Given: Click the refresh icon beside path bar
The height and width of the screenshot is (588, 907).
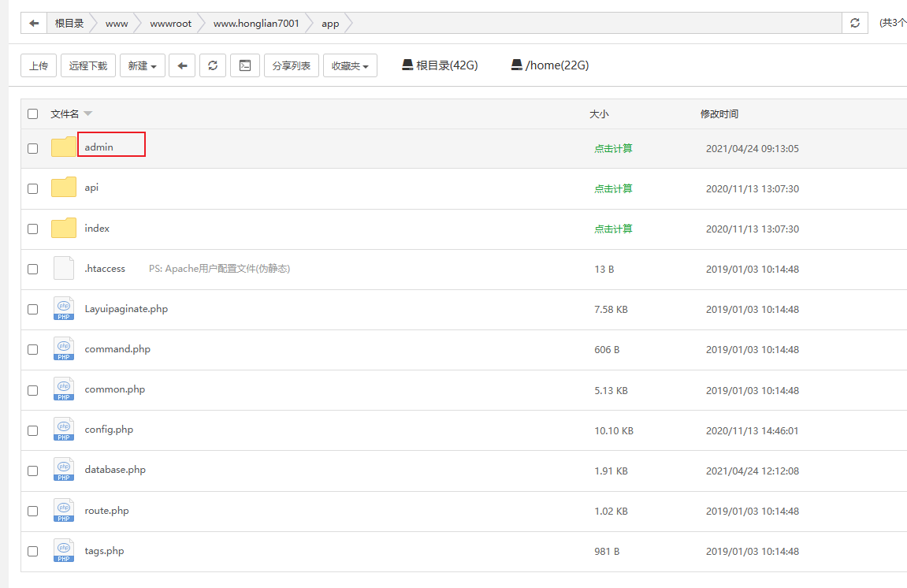Looking at the screenshot, I should 855,24.
